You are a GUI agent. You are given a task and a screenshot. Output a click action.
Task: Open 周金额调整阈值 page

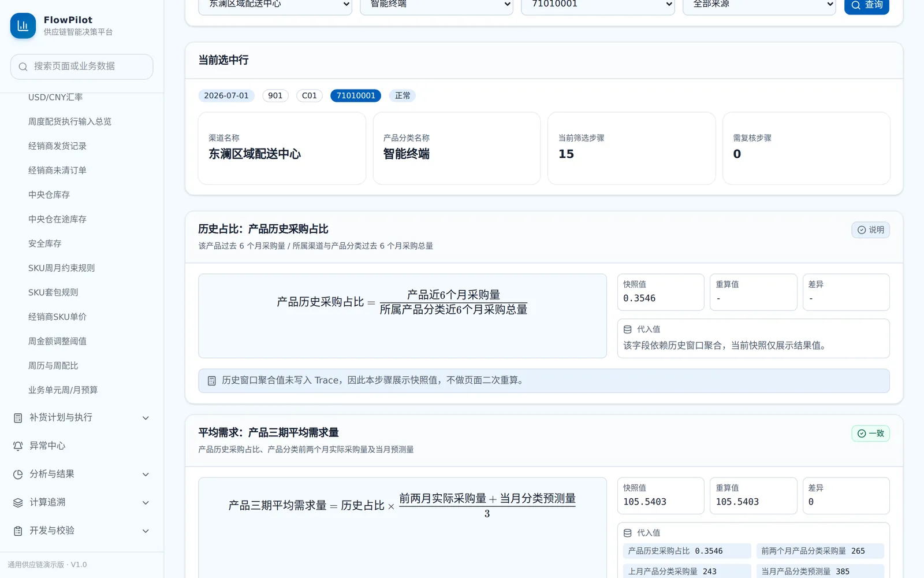click(x=57, y=341)
